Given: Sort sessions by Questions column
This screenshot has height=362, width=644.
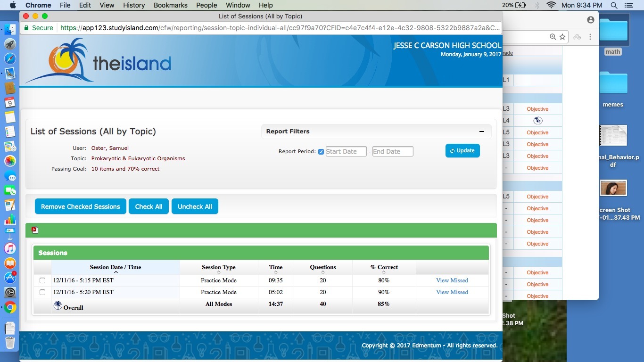Looking at the screenshot, I should (x=322, y=267).
